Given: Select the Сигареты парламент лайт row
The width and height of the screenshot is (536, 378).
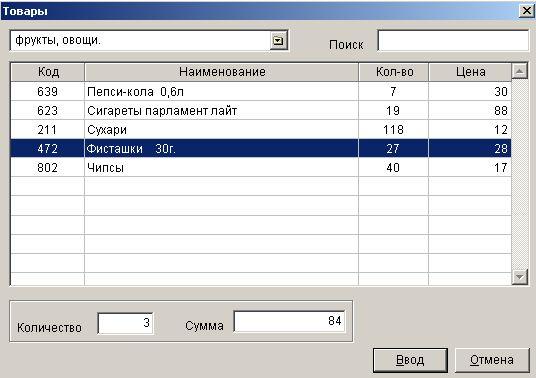Looking at the screenshot, I should point(261,110).
